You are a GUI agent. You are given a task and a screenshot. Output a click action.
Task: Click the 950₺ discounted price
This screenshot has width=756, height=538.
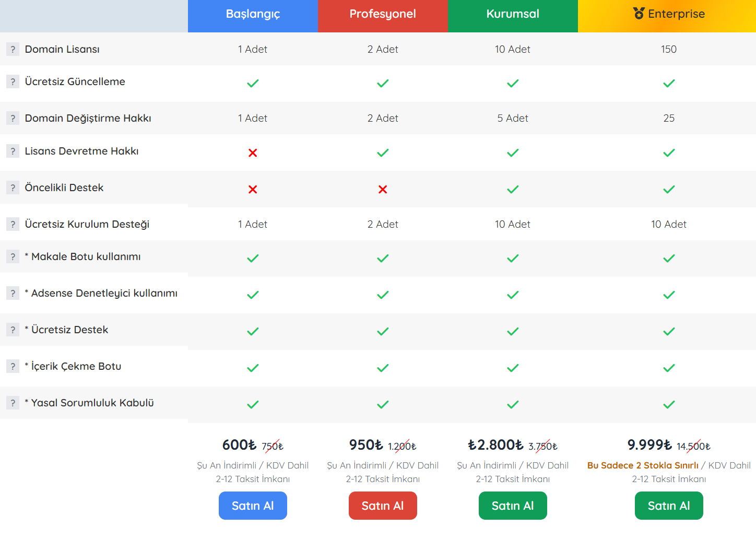(x=366, y=445)
